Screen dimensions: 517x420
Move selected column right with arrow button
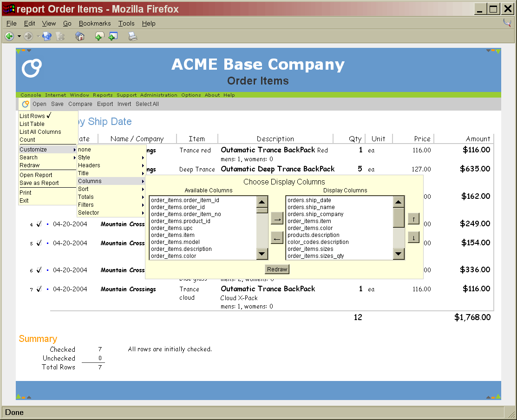pyautogui.click(x=277, y=219)
